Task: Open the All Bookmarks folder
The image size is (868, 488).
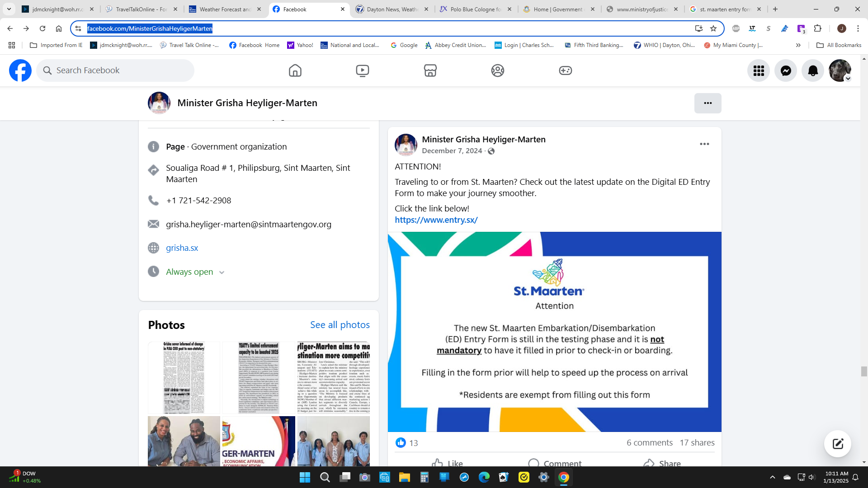Action: pos(839,45)
